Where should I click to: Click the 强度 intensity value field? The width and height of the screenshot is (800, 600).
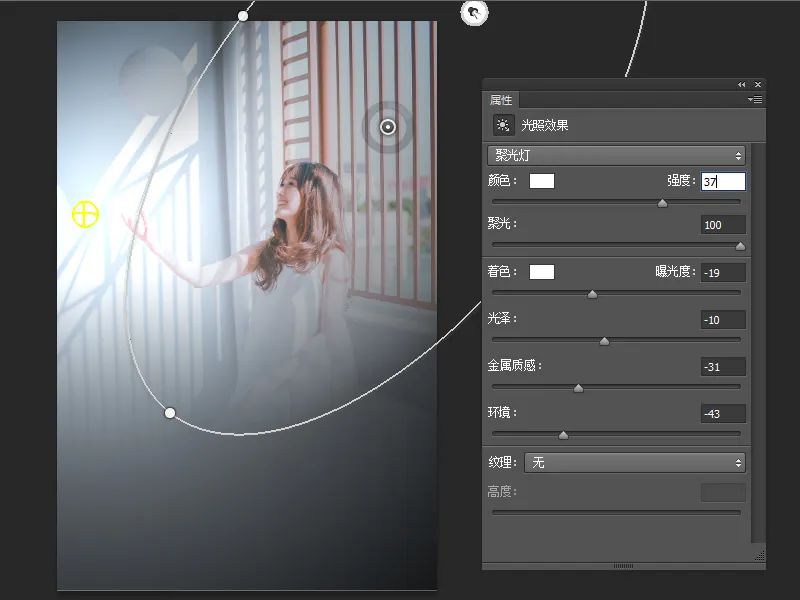pyautogui.click(x=723, y=182)
